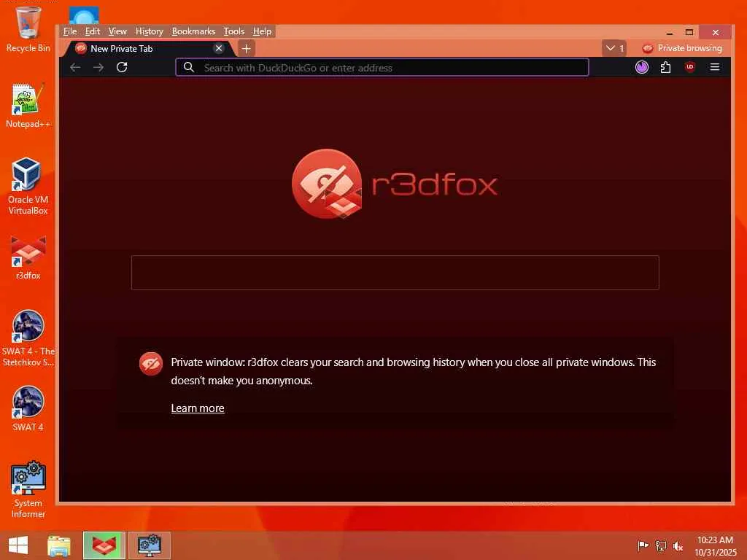Click the muted volume tray icon
Viewport: 747px width, 560px height.
tap(678, 545)
